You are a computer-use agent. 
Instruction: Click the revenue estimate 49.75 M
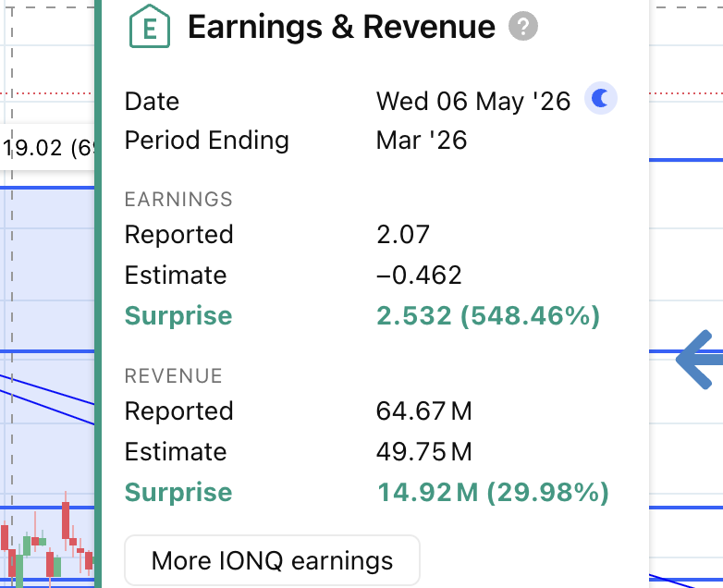click(423, 451)
